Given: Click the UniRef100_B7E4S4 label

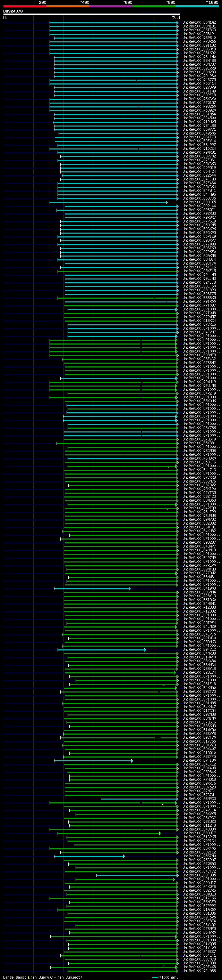Looking at the screenshot, I should (x=199, y=183).
